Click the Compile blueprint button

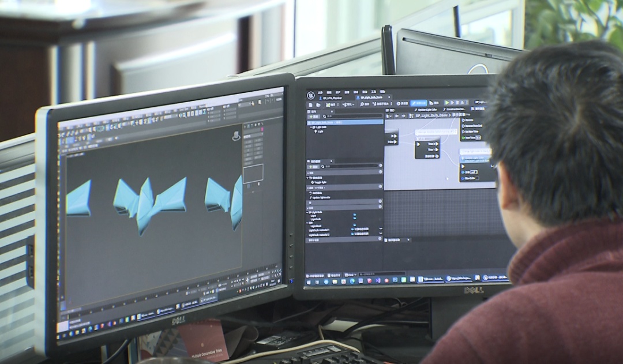[x=331, y=104]
